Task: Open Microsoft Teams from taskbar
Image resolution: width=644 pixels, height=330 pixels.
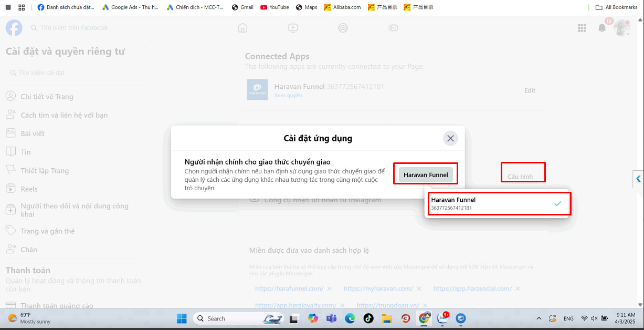Action: pos(331,318)
